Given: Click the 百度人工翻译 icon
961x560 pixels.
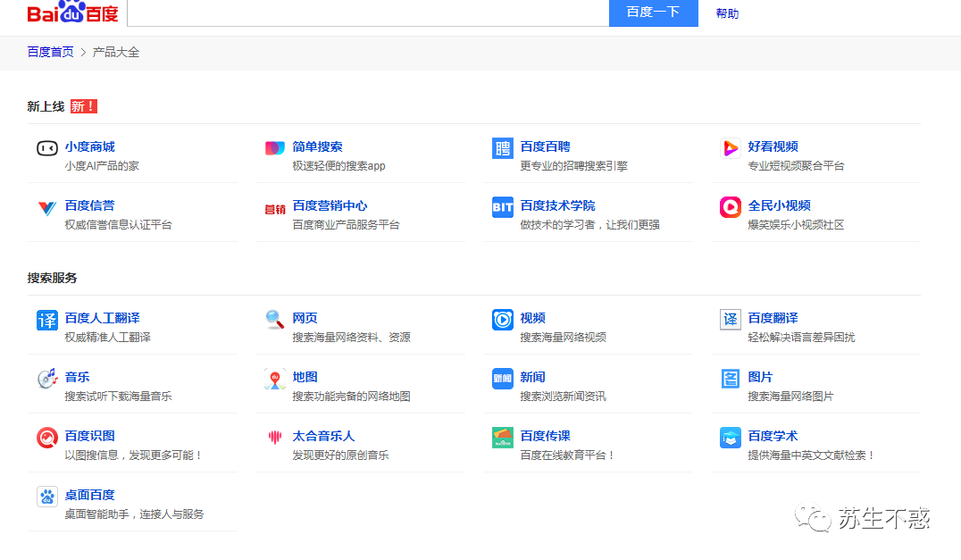Looking at the screenshot, I should tap(47, 320).
